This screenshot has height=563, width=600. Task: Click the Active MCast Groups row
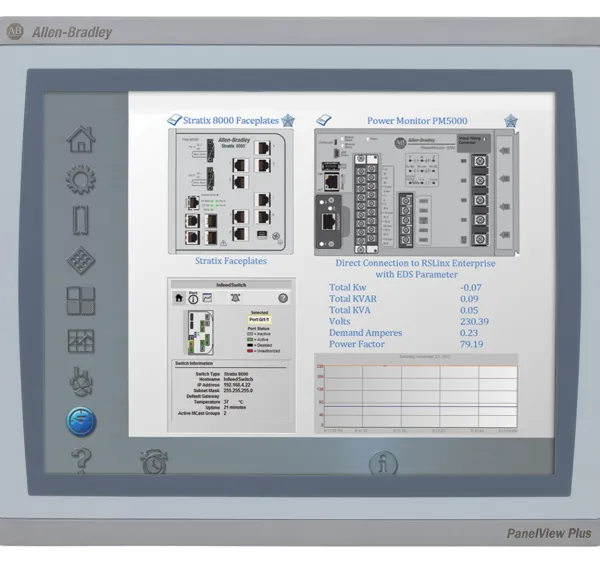[x=202, y=413]
